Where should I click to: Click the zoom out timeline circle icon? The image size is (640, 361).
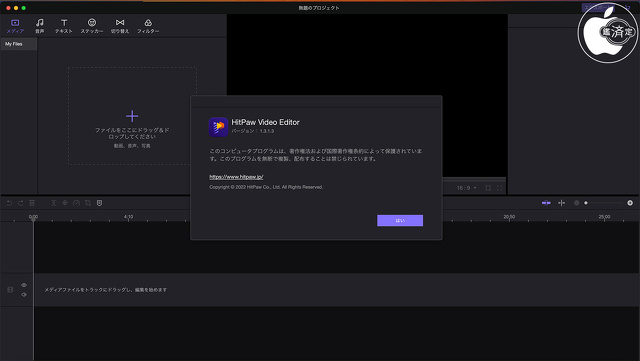(576, 203)
